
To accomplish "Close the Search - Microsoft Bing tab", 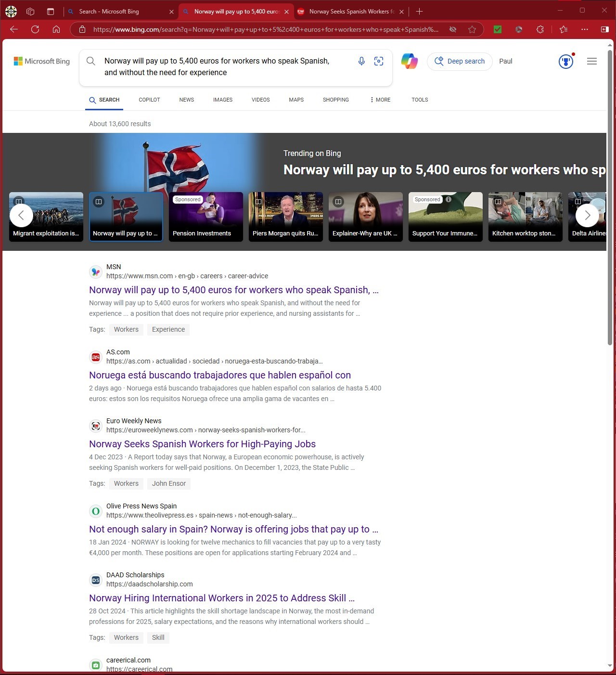I will (x=171, y=12).
